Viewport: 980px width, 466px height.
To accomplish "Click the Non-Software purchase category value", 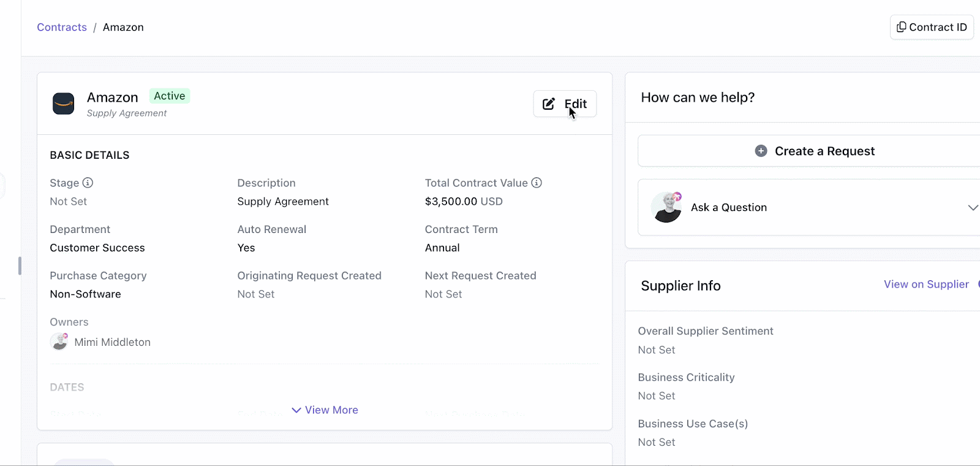I will (86, 294).
